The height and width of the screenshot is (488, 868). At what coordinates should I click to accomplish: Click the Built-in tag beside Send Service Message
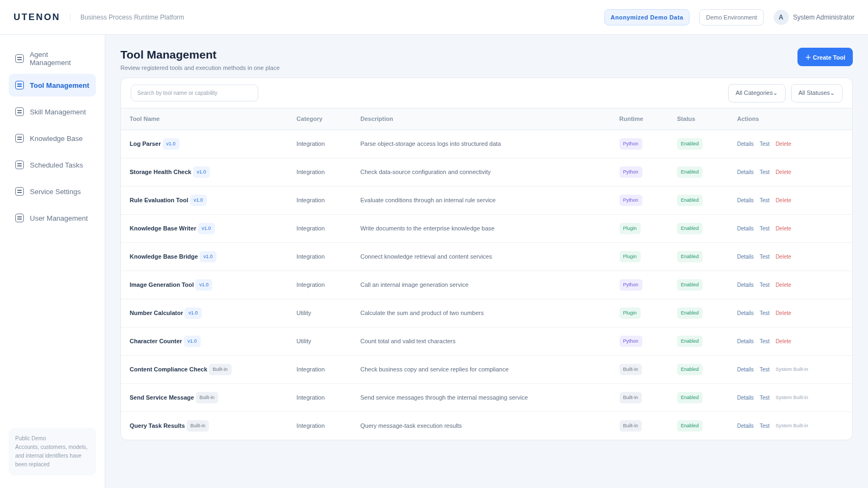tap(207, 397)
